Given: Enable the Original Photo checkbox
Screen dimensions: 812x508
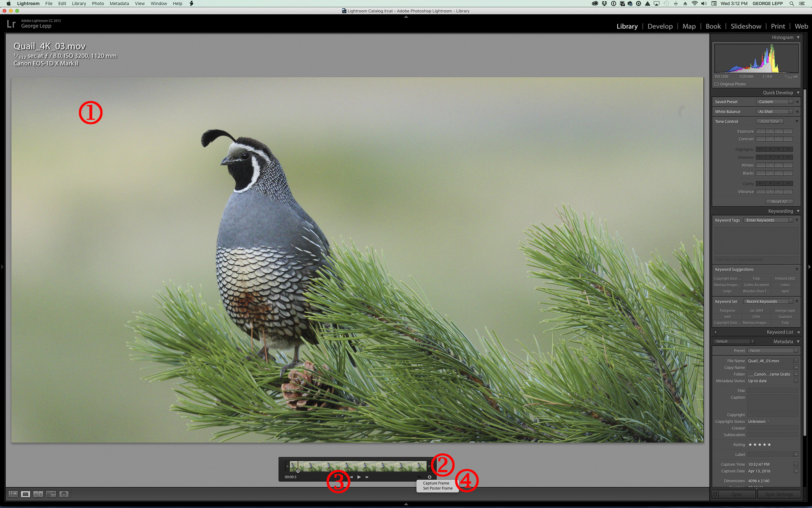Looking at the screenshot, I should 716,84.
